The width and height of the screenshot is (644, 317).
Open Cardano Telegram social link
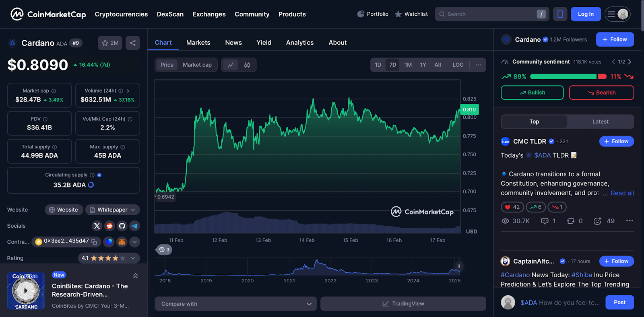coord(135,226)
